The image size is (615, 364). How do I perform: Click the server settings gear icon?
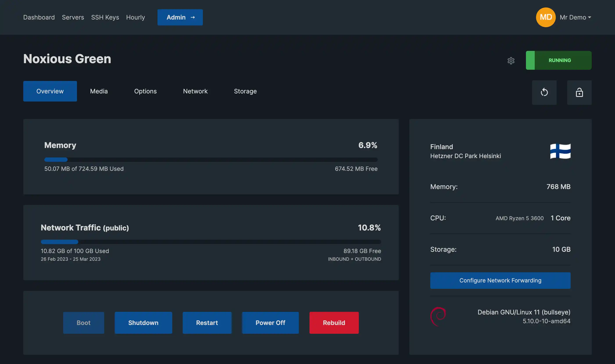pyautogui.click(x=511, y=61)
